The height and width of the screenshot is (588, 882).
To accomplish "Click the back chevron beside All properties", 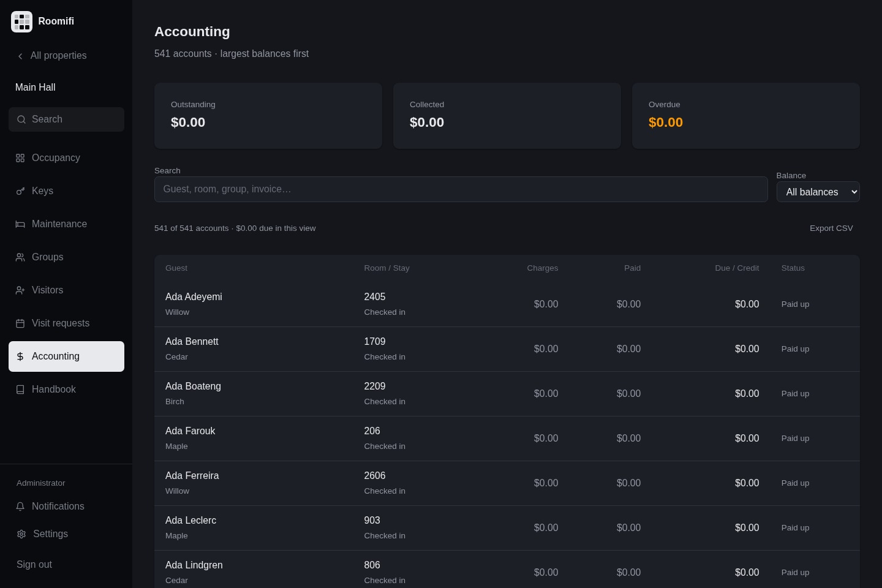I will click(20, 56).
